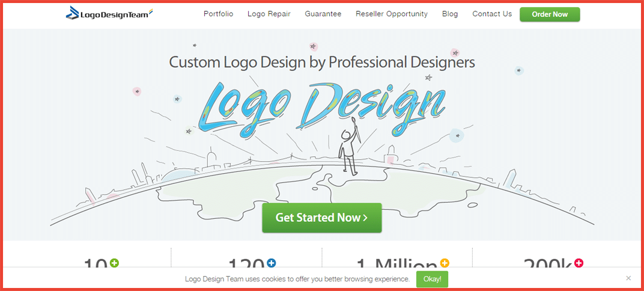Accept cookies with the Okay! button

point(432,279)
